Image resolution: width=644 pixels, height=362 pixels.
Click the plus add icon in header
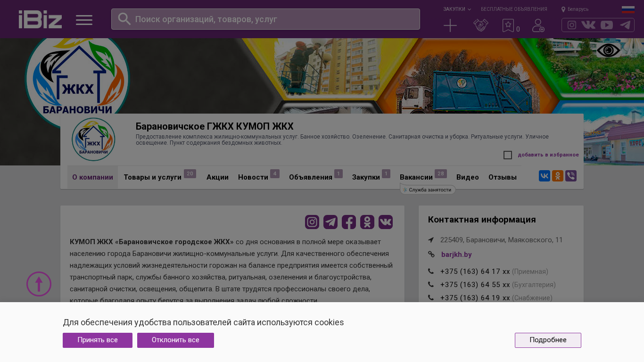point(450,25)
